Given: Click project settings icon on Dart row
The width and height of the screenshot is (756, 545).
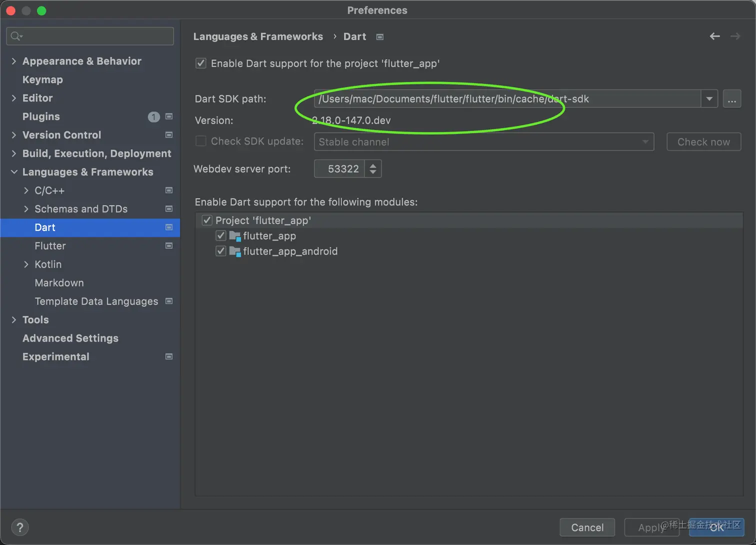Looking at the screenshot, I should tap(169, 227).
